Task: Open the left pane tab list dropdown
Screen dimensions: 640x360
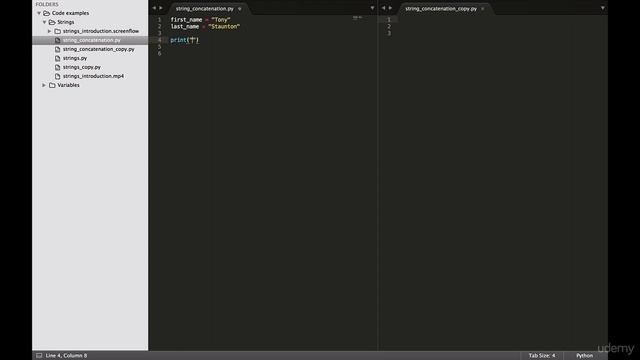Action: click(372, 8)
